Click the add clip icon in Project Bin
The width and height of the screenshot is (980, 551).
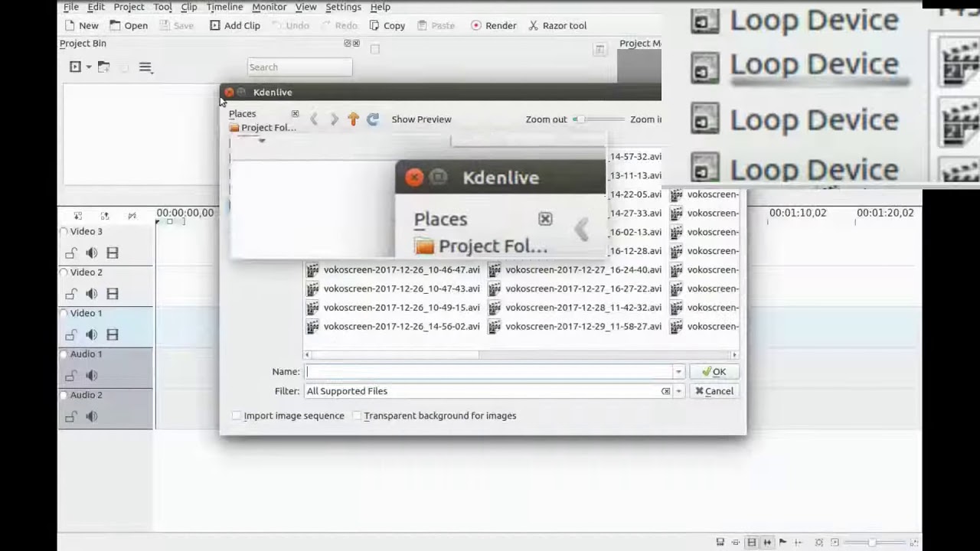(x=75, y=67)
